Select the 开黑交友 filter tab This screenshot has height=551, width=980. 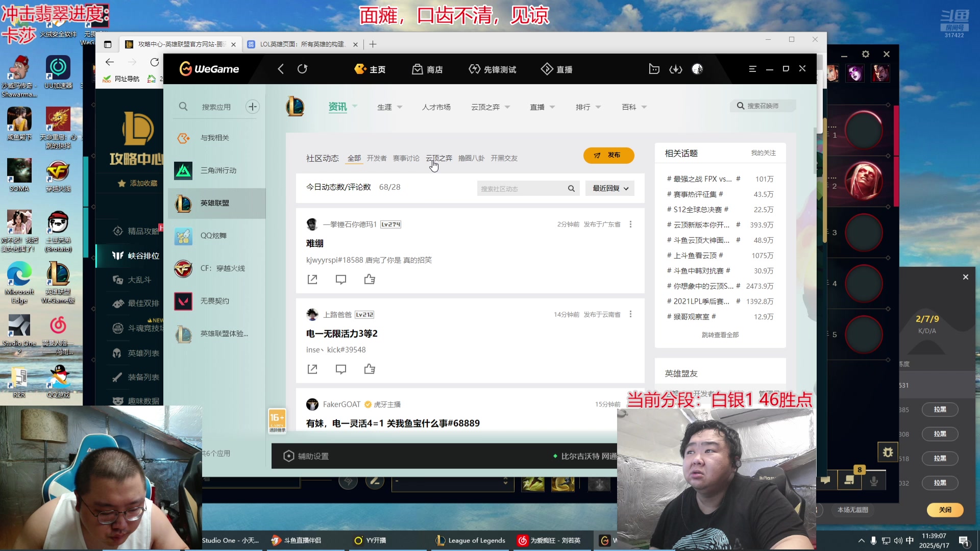tap(504, 158)
